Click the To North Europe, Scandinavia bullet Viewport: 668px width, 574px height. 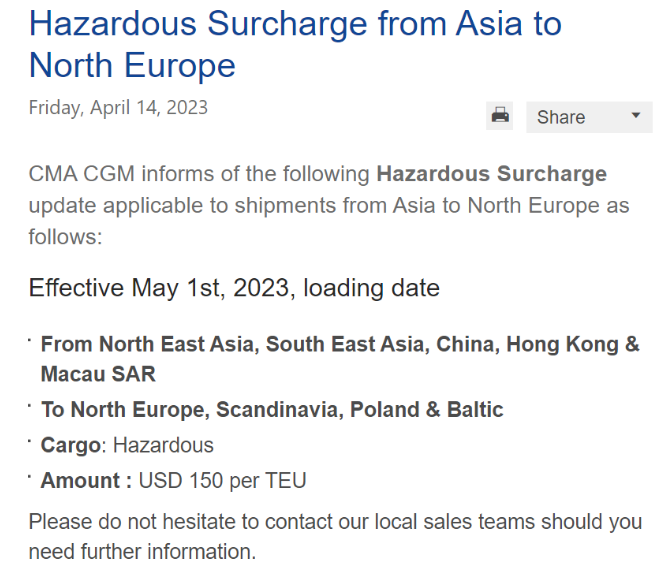pyautogui.click(x=271, y=409)
